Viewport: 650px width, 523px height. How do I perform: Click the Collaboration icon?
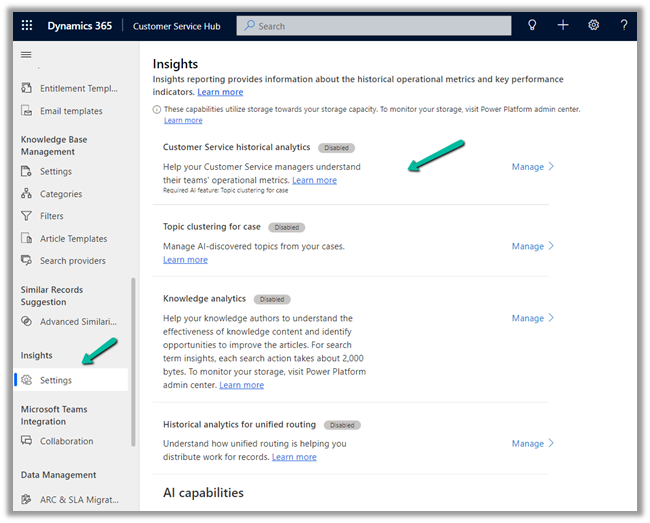tap(27, 441)
